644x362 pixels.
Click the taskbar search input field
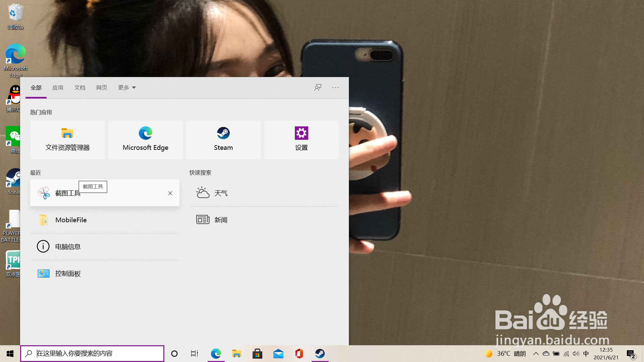(92, 353)
